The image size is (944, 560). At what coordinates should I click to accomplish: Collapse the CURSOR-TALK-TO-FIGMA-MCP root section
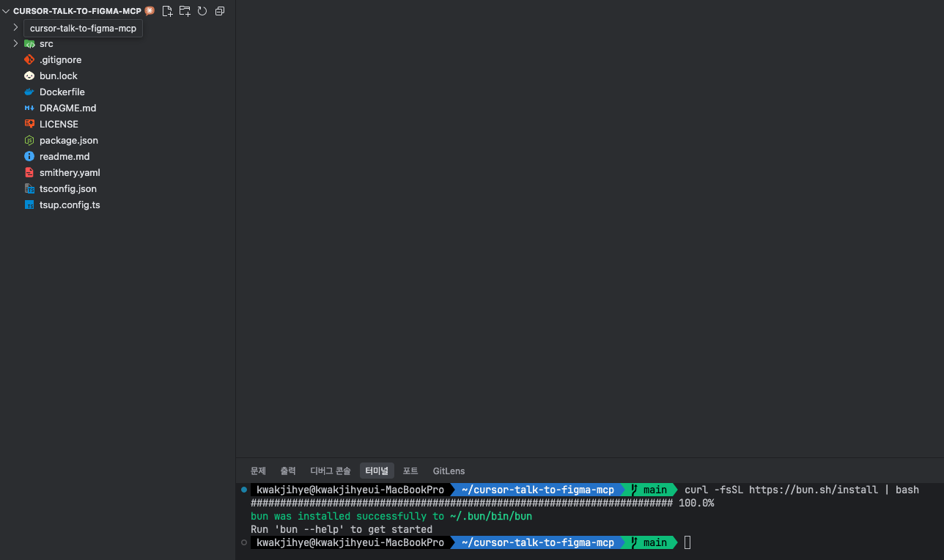point(6,11)
